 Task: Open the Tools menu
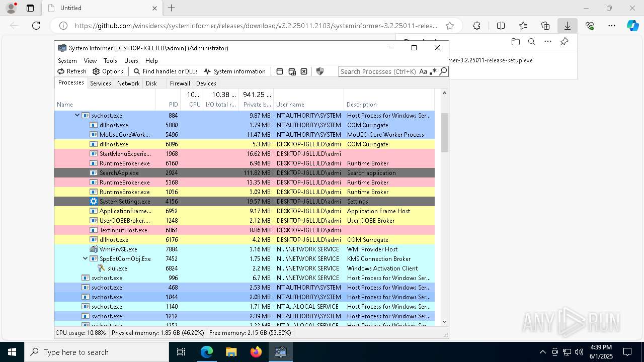point(110,60)
